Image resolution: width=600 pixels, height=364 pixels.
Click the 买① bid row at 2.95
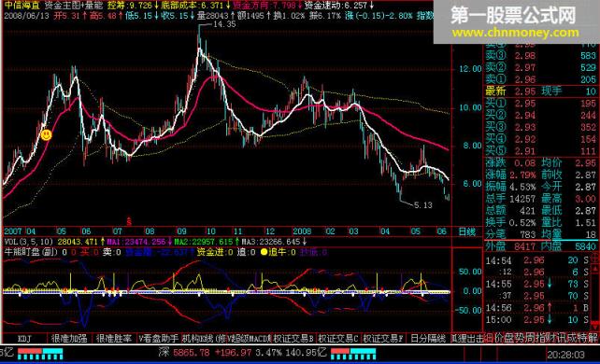[541, 104]
